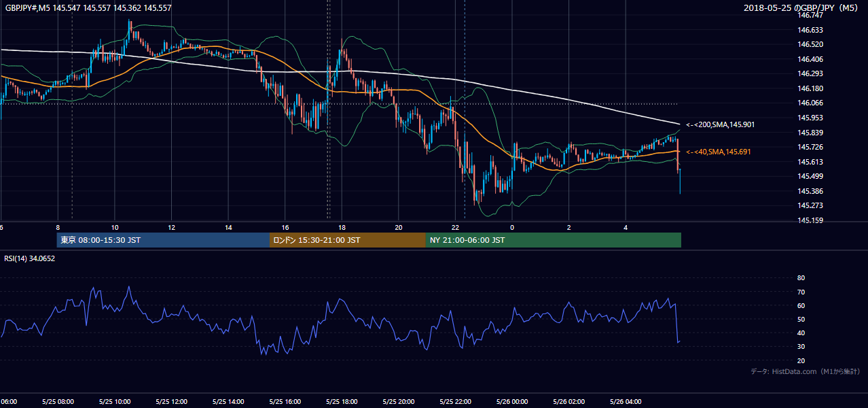Click hour tick 20 under the price chart
The image size is (868, 408).
point(399,227)
